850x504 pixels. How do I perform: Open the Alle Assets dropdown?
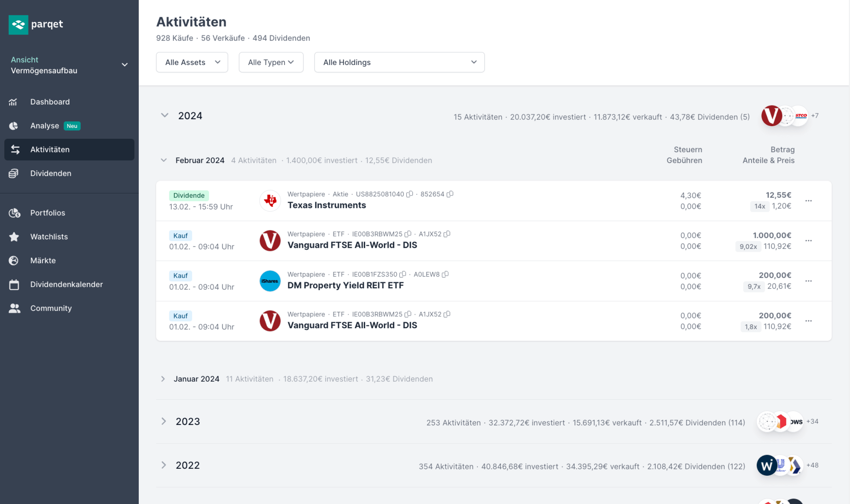[x=192, y=62]
